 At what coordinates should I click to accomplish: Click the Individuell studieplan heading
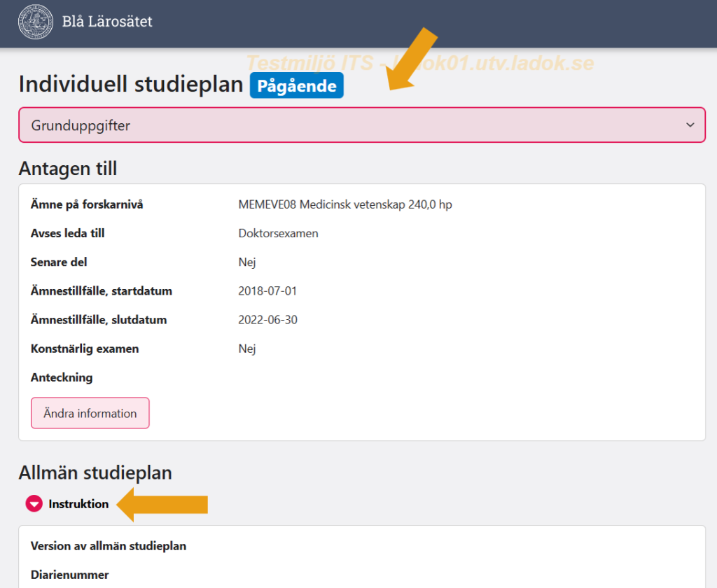point(131,85)
